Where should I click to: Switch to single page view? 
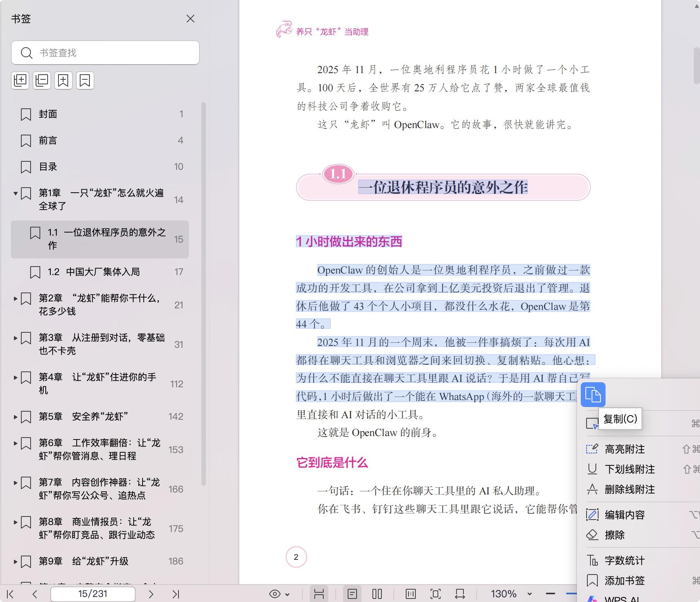click(352, 594)
